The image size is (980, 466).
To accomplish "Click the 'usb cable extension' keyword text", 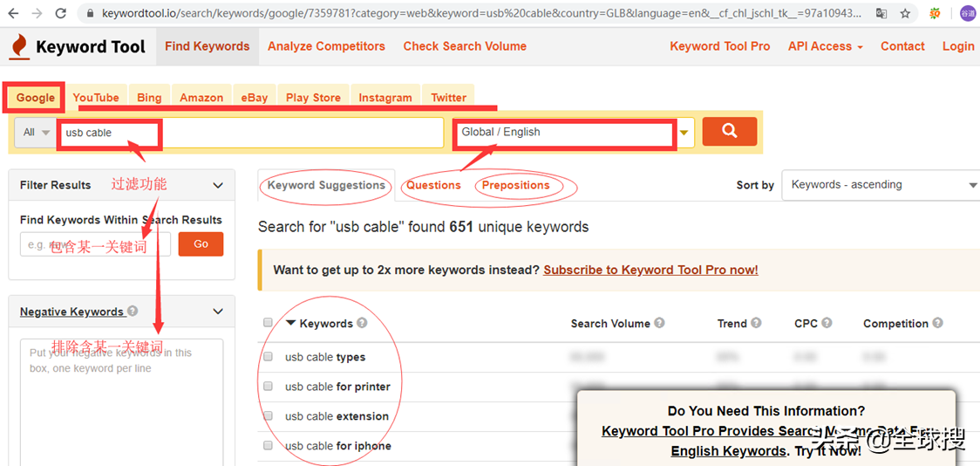I will [337, 416].
